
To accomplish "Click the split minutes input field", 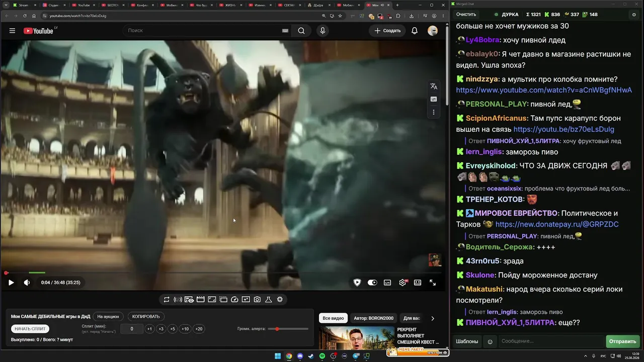I will coord(132,329).
